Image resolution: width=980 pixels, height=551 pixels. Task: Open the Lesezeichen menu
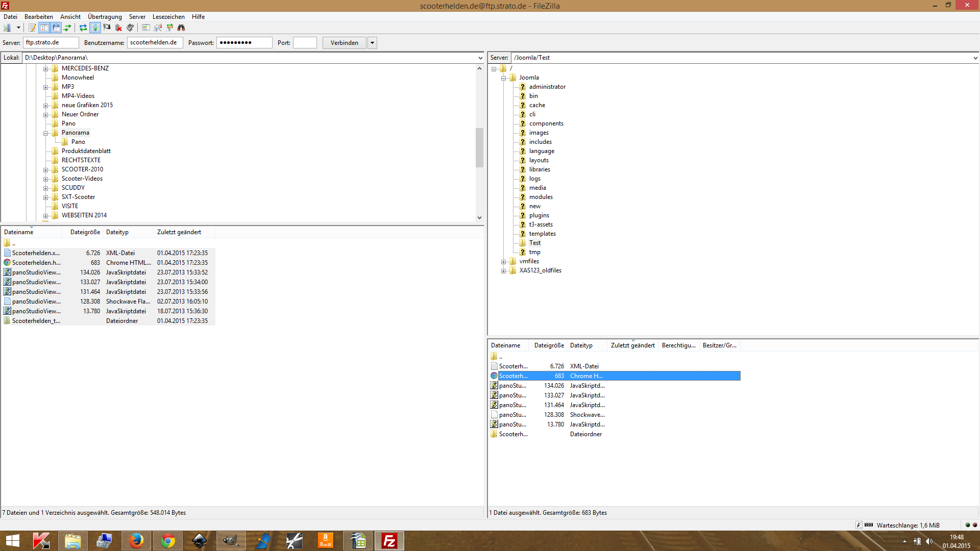point(168,17)
